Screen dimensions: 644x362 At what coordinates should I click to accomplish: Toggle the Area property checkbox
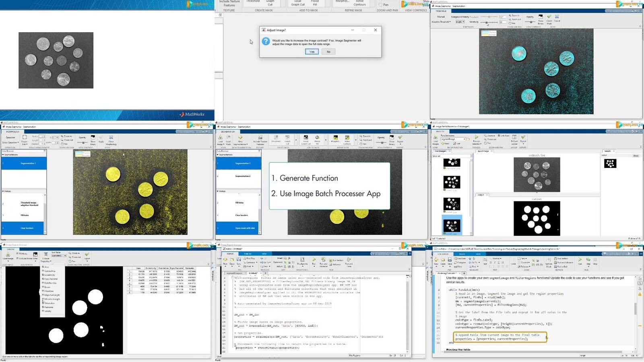coord(43,267)
